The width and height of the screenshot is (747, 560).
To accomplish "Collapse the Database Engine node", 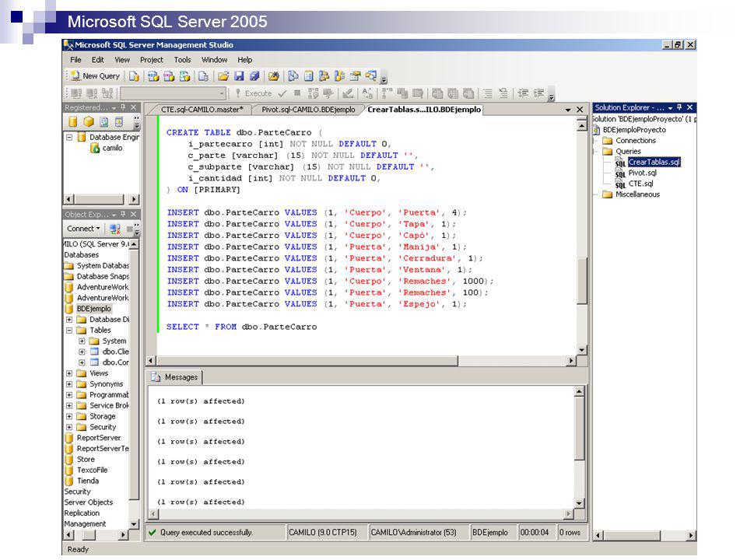I will pos(69,137).
